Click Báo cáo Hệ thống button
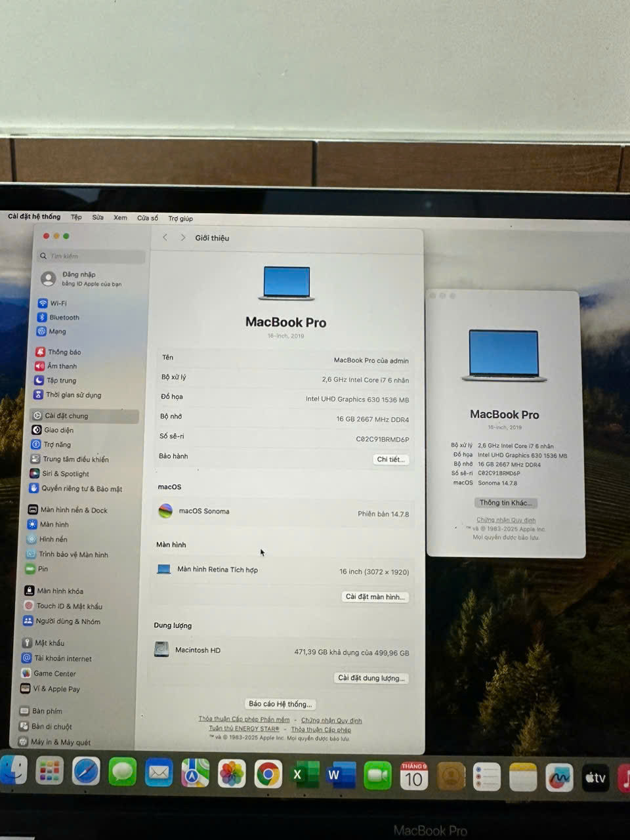Screen dimensions: 630x840 (x=280, y=704)
